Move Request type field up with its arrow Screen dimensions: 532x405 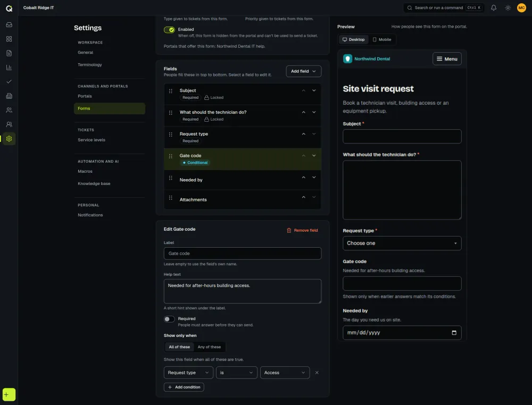click(304, 134)
